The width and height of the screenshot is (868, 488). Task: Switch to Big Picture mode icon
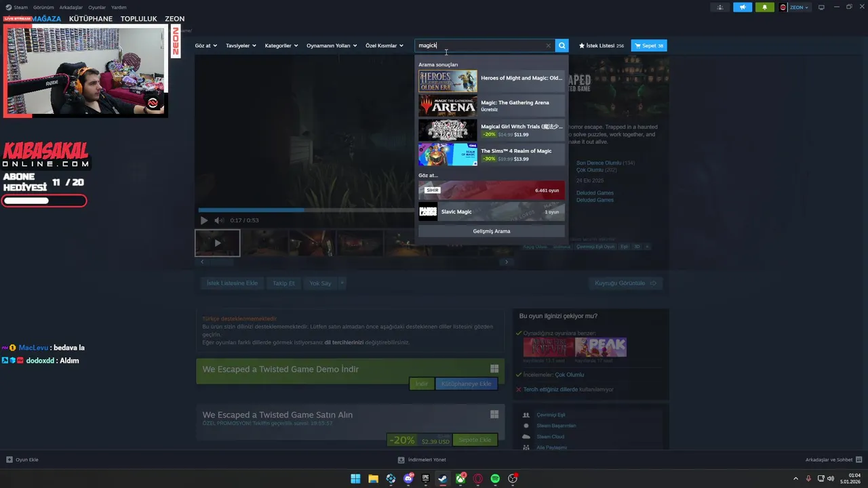(x=821, y=7)
